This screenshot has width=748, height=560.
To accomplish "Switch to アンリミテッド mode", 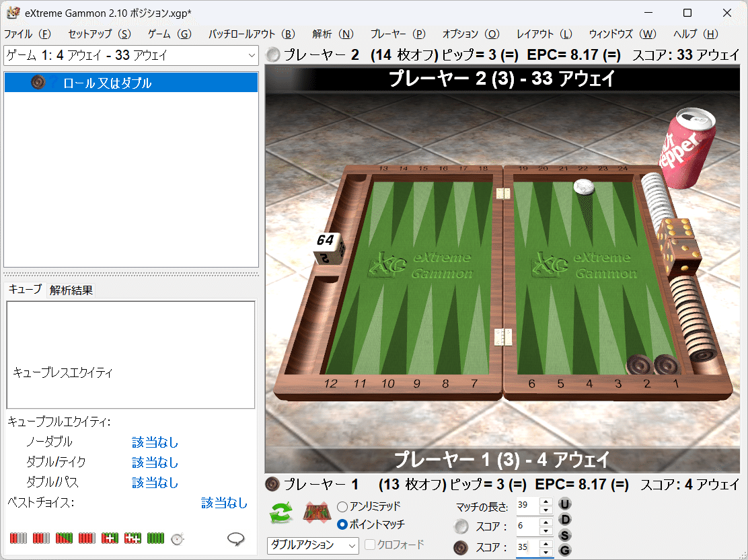I will click(342, 506).
